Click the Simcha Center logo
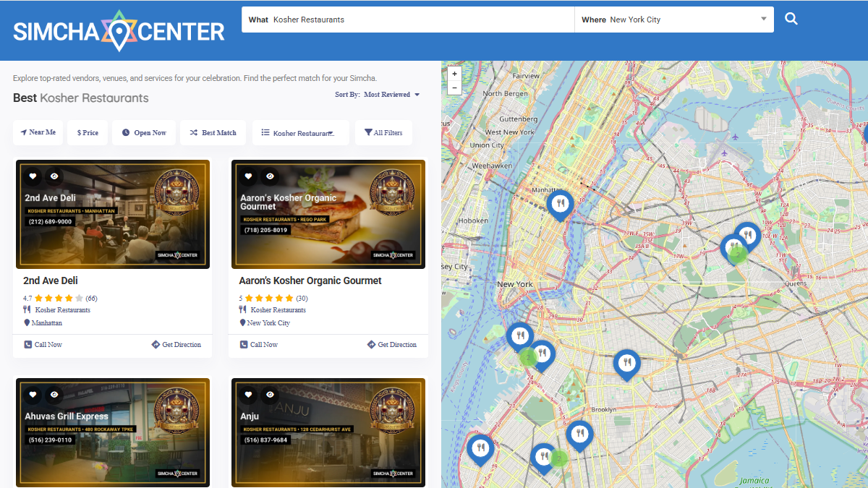The height and width of the screenshot is (488, 868). tap(119, 30)
